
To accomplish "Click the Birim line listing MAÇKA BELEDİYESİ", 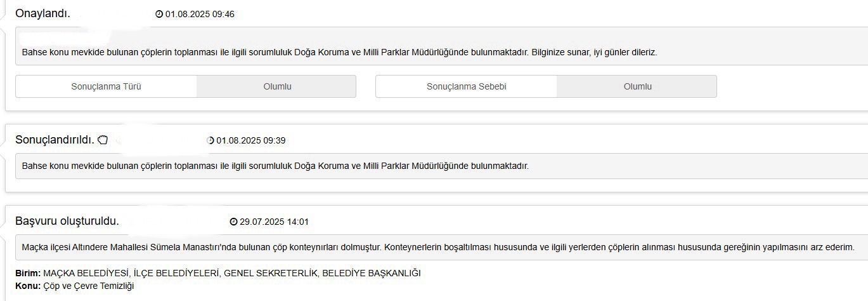I will pos(218,273).
